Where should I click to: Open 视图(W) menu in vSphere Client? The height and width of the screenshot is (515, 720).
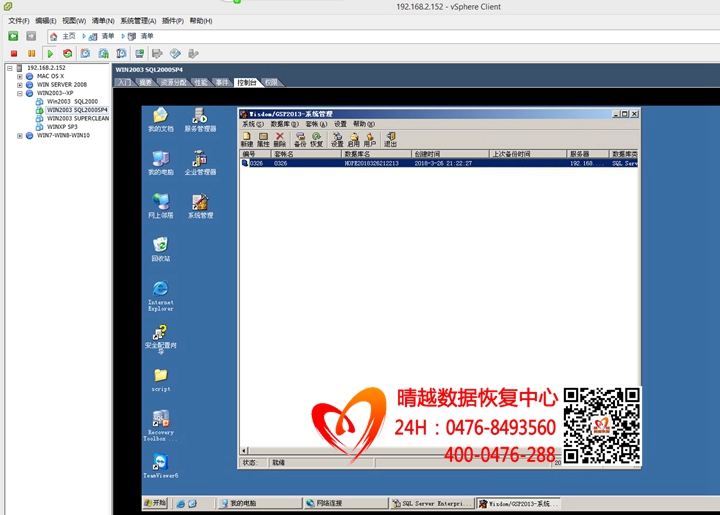[74, 21]
